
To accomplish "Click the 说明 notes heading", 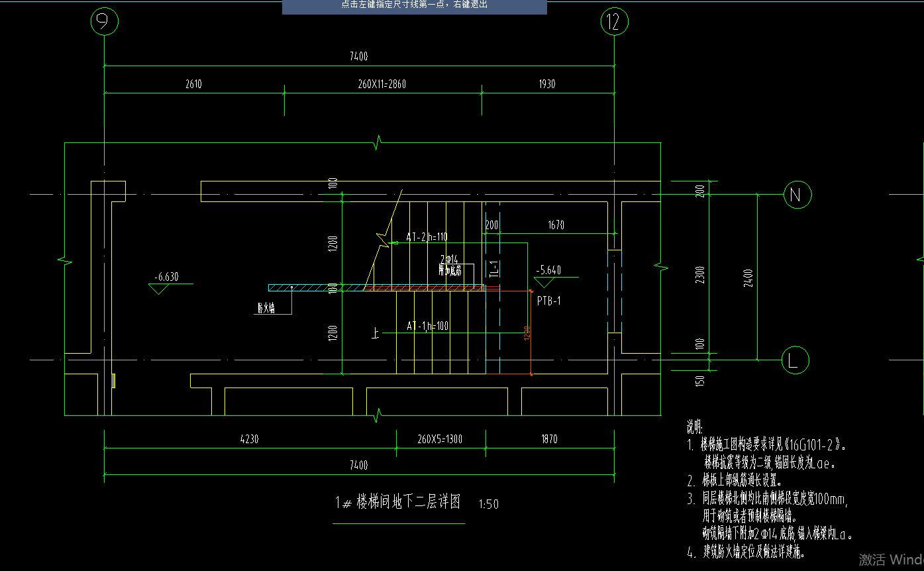I will [693, 425].
